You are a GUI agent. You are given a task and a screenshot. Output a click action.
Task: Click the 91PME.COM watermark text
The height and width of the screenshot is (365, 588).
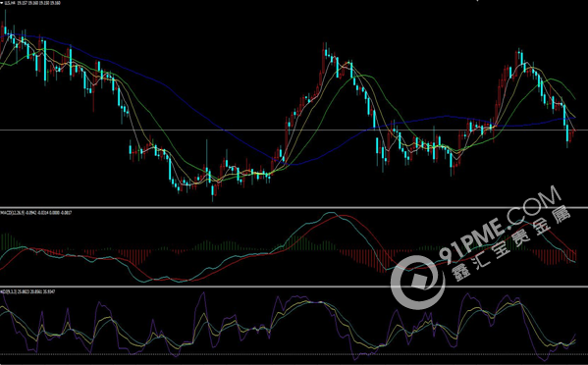[x=500, y=226]
